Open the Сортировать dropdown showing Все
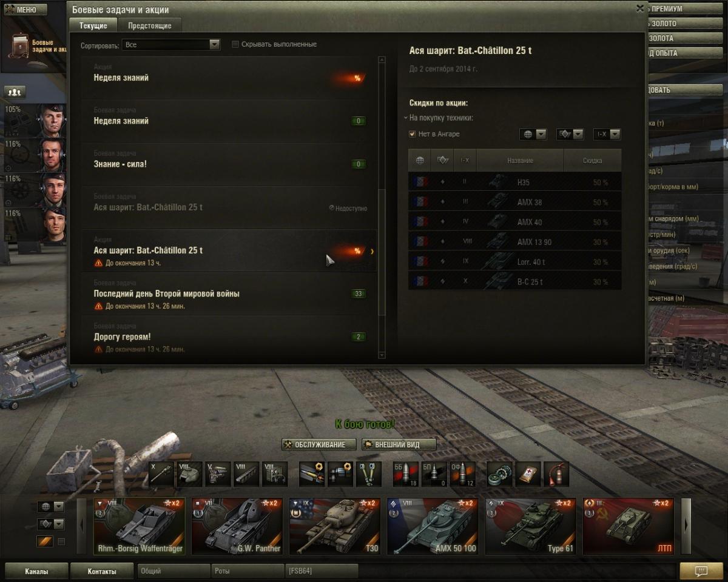728x582 pixels. click(x=171, y=44)
